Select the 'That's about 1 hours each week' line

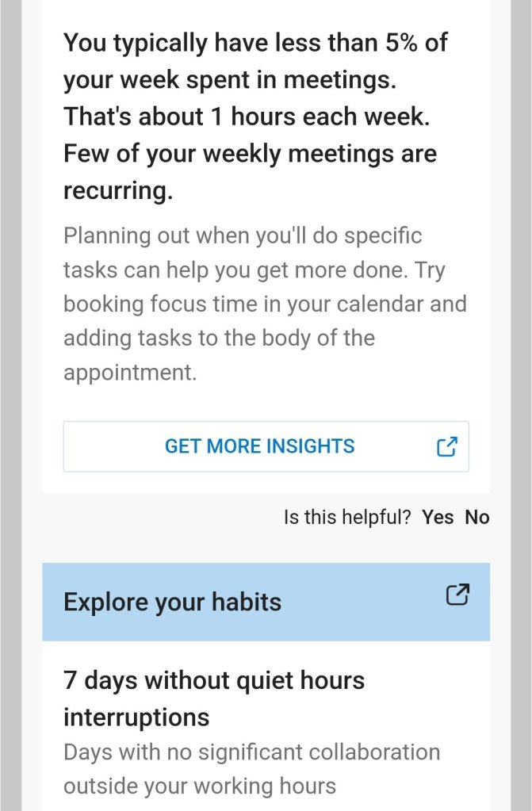coord(247,117)
